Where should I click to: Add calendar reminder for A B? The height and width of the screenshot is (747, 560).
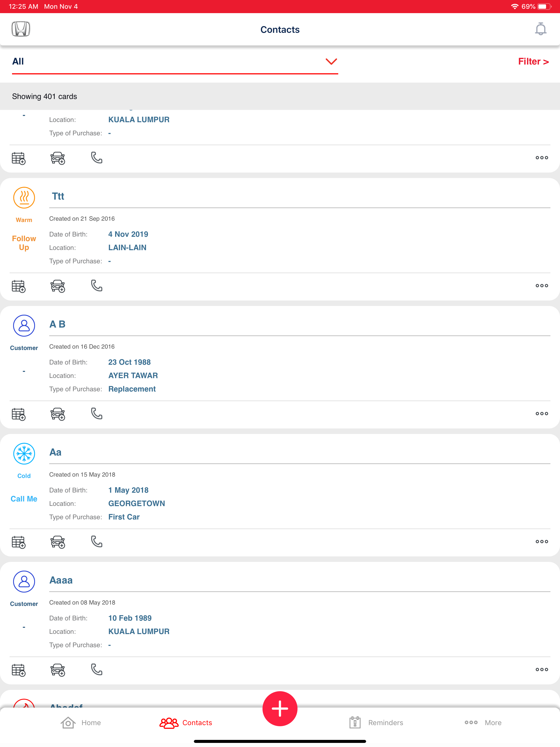[19, 414]
